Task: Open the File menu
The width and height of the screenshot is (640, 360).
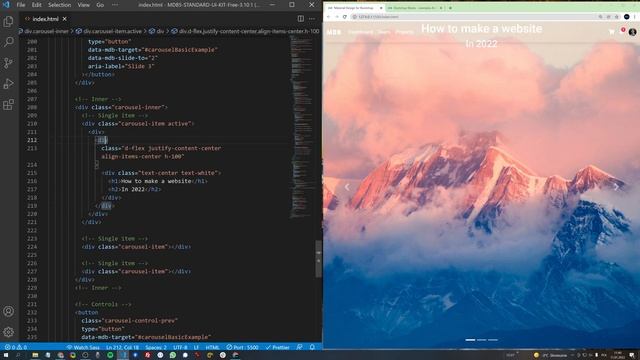Action: pos(21,5)
